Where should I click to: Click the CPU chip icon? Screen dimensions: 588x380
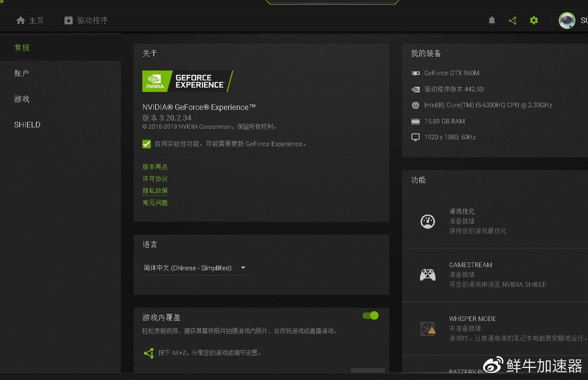pos(416,105)
